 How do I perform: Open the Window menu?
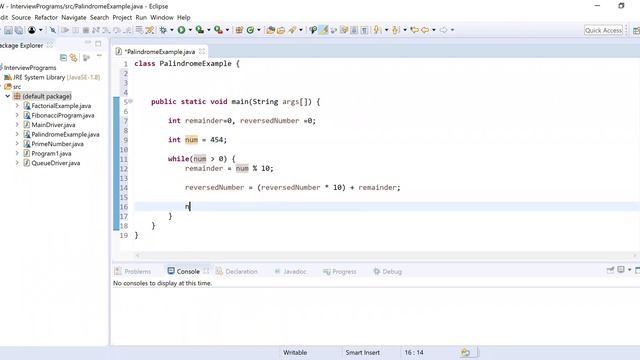[x=162, y=18]
